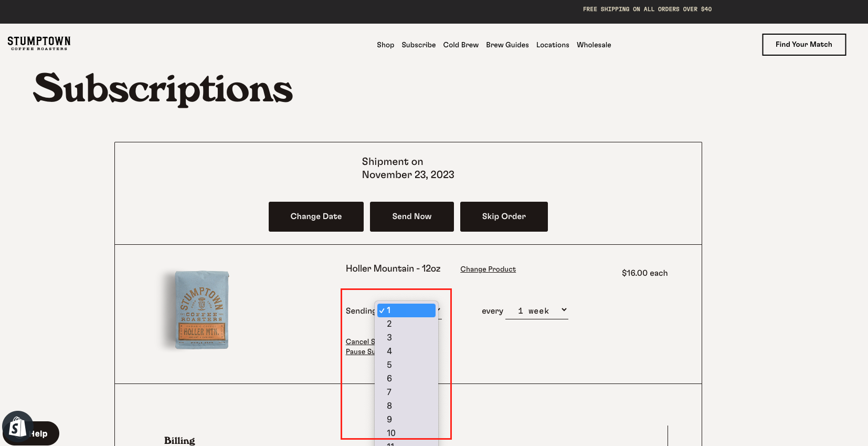This screenshot has width=868, height=446.
Task: Open Cold Brew from the navigation
Action: click(x=461, y=45)
